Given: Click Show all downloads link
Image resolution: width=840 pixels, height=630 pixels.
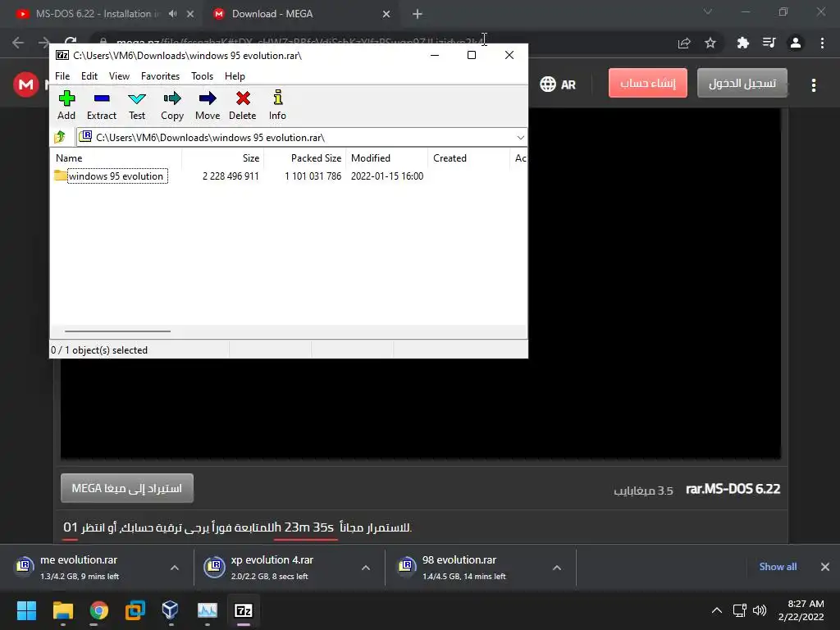Looking at the screenshot, I should 778,567.
